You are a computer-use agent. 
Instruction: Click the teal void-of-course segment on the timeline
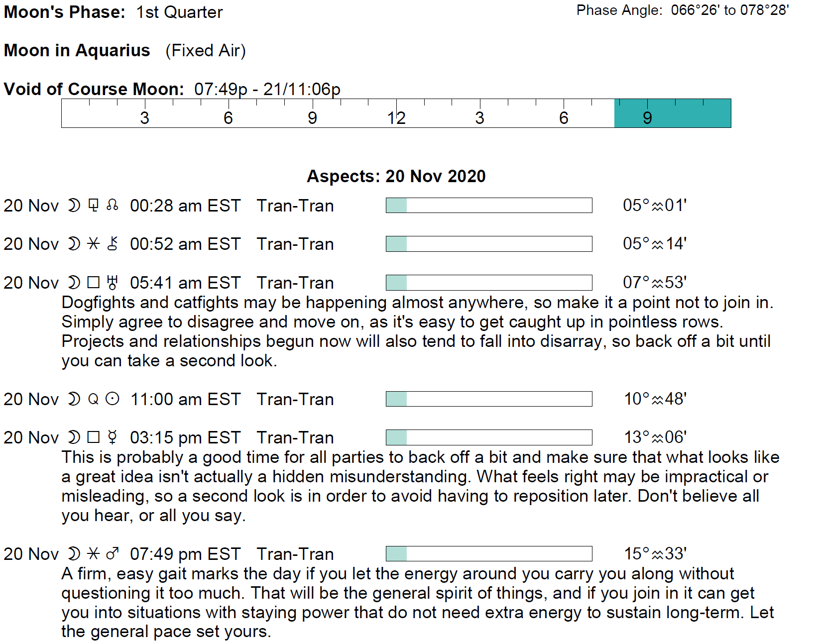click(672, 113)
